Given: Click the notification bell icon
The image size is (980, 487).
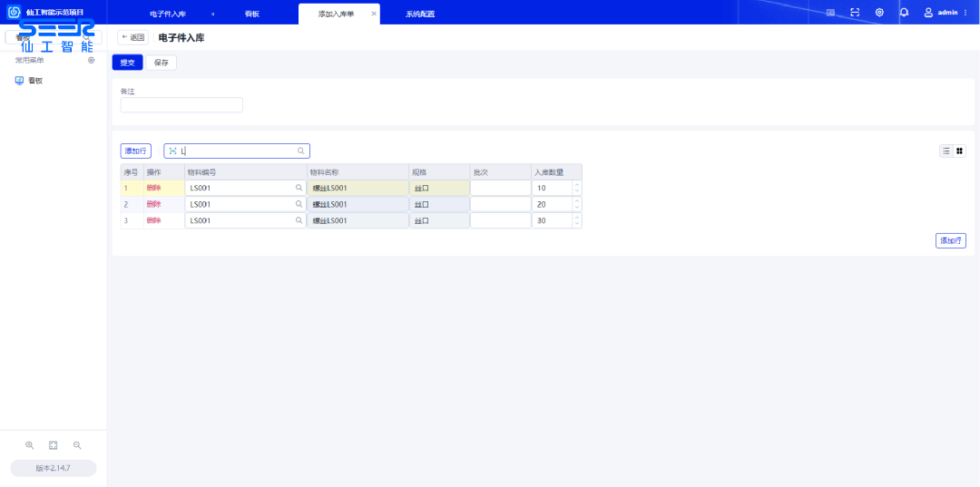Looking at the screenshot, I should (x=904, y=13).
